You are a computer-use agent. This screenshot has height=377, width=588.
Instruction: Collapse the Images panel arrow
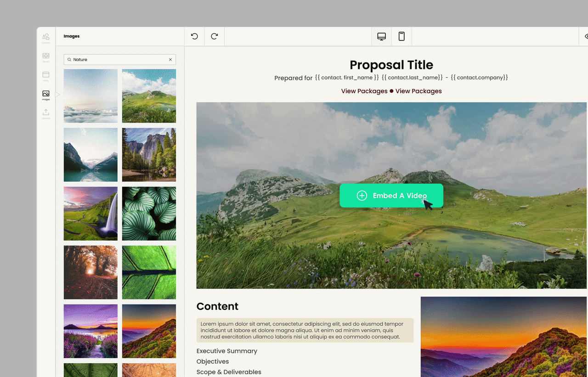click(x=57, y=95)
